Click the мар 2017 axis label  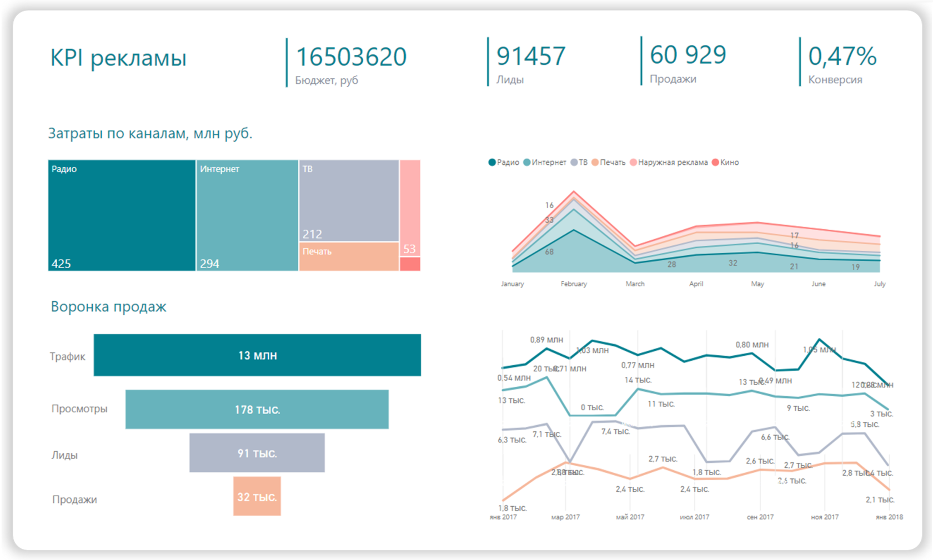click(x=565, y=517)
